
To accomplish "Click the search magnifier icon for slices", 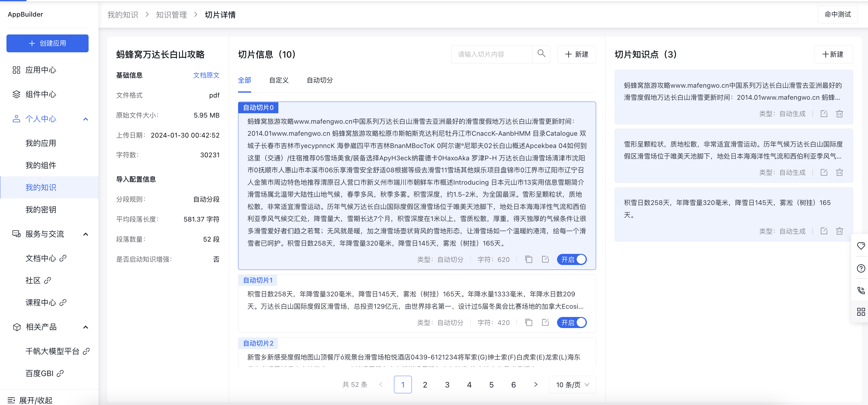I will pyautogui.click(x=541, y=54).
